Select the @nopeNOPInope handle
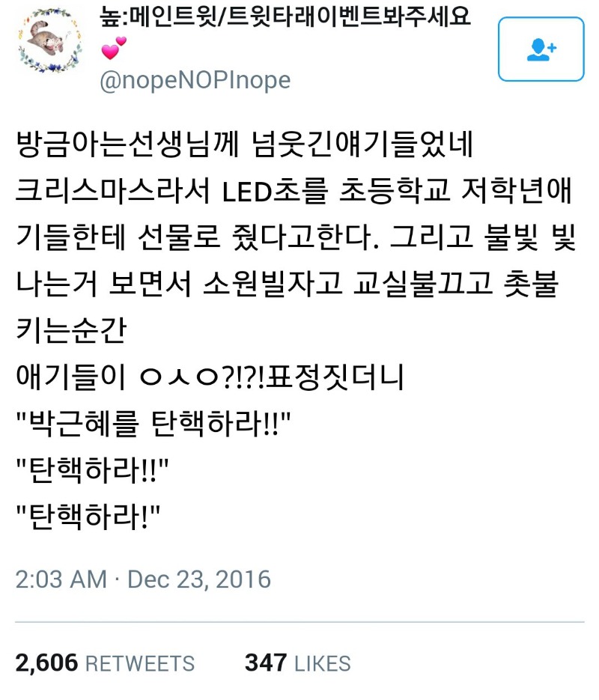Viewport: 599px width, 700px height. click(195, 81)
